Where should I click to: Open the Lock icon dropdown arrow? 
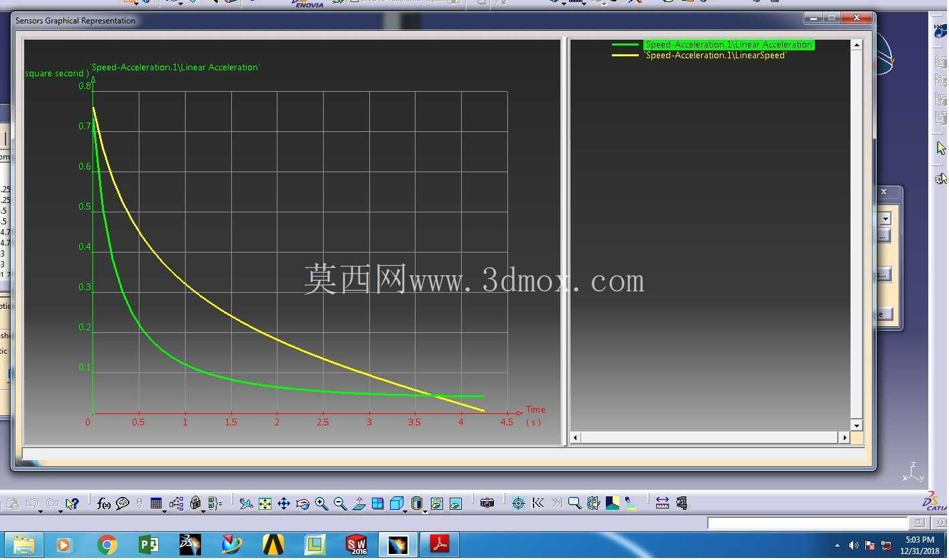(x=203, y=512)
